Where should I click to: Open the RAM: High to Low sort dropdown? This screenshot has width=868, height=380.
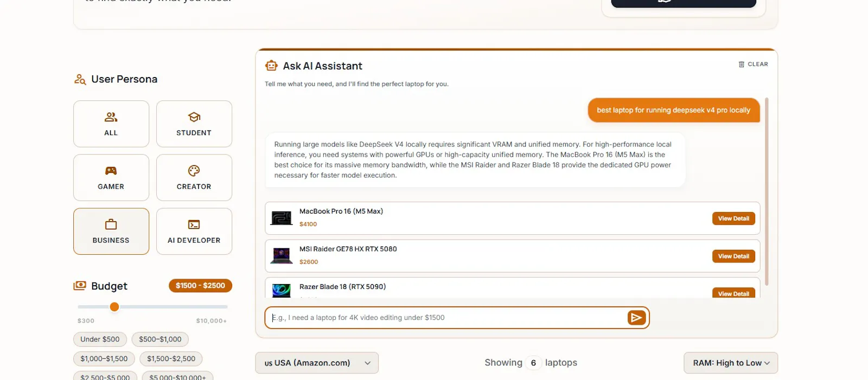coord(731,363)
